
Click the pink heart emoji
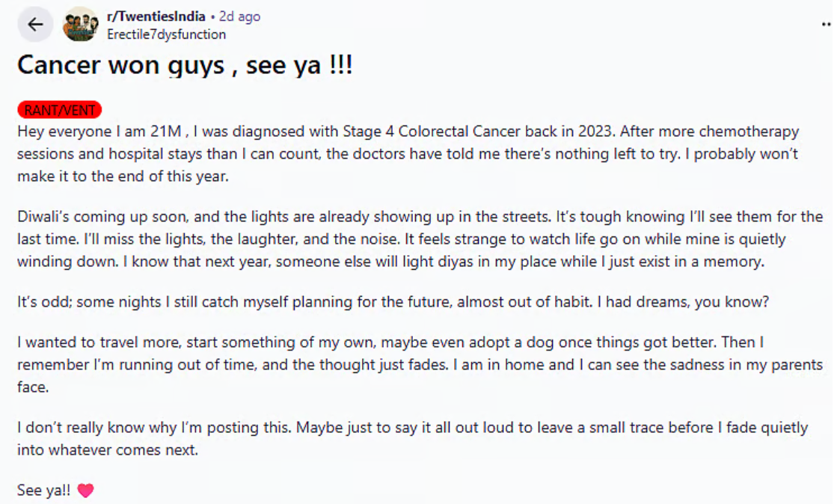pos(85,491)
